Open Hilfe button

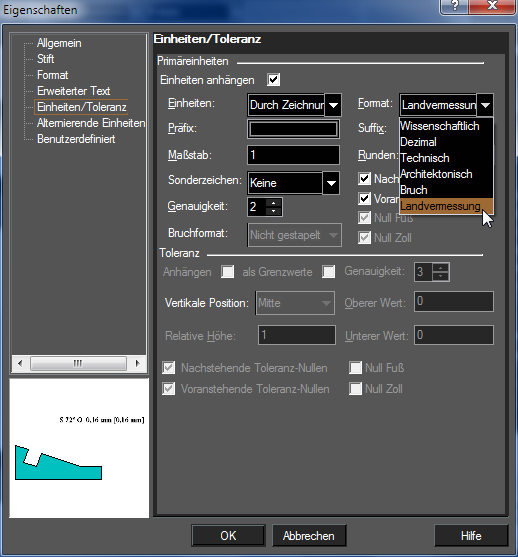point(471,536)
